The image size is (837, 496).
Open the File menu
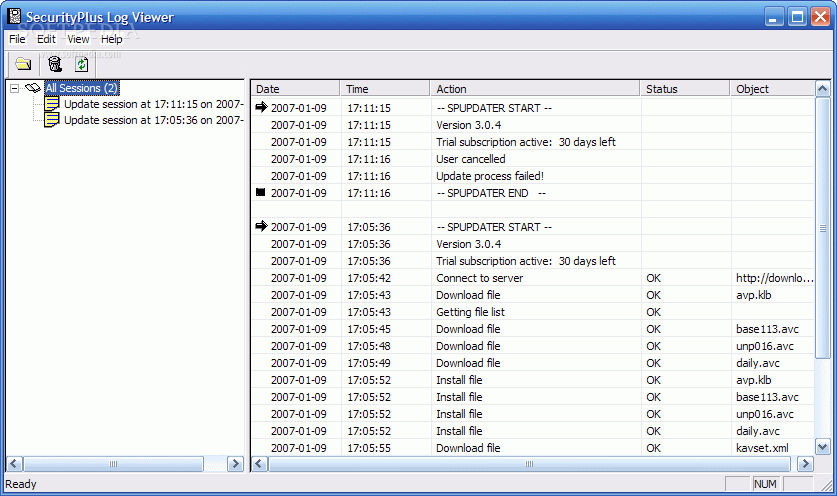click(17, 39)
